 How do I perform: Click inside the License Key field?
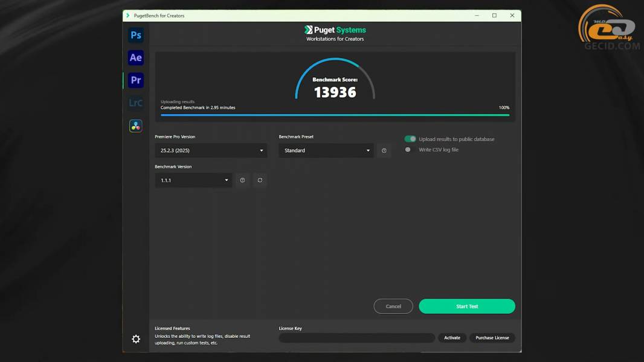point(356,338)
